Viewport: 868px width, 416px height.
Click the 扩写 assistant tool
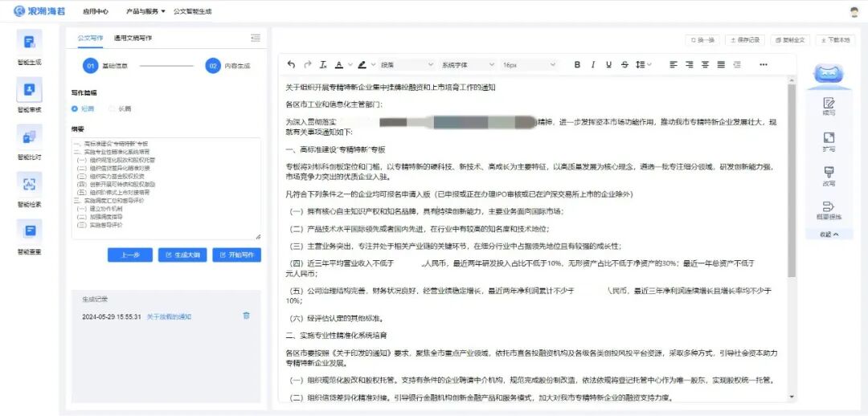point(829,141)
